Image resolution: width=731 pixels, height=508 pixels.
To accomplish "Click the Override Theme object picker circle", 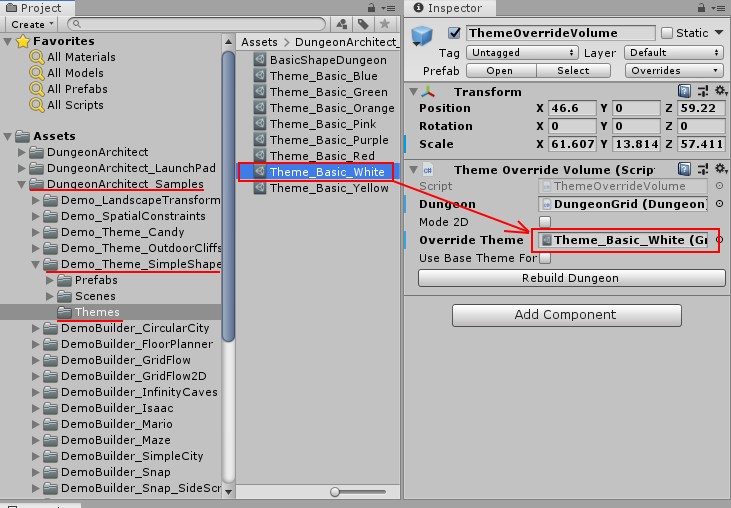I will 718,240.
